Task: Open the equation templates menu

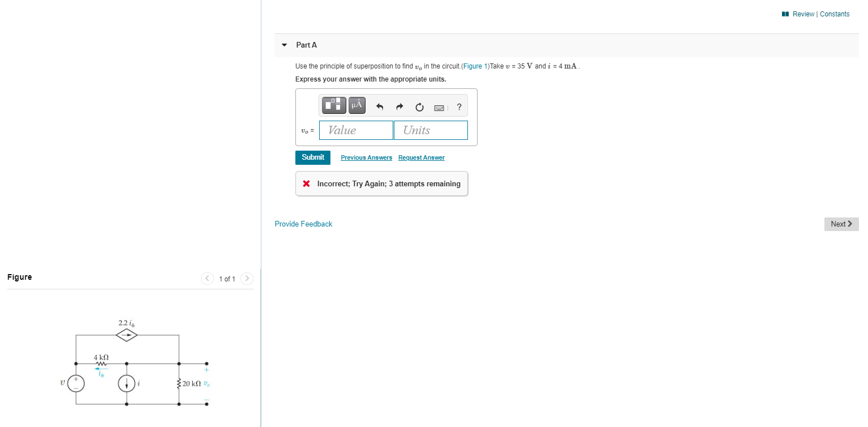Action: pos(334,105)
